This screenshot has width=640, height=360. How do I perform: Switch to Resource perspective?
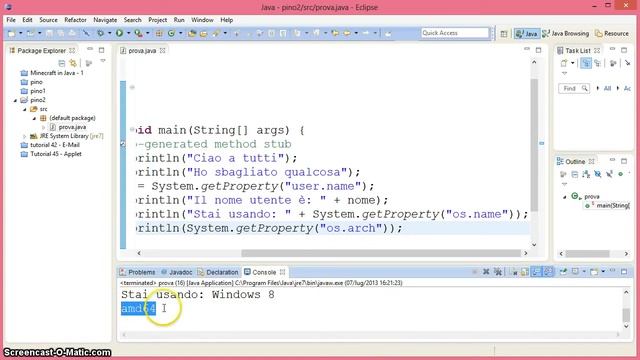coord(612,34)
